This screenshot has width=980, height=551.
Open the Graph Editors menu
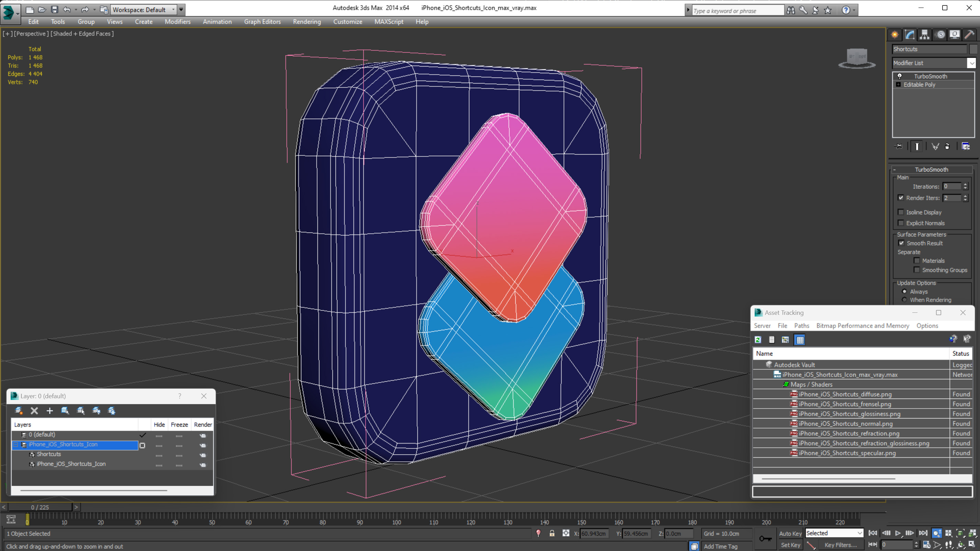pos(262,22)
